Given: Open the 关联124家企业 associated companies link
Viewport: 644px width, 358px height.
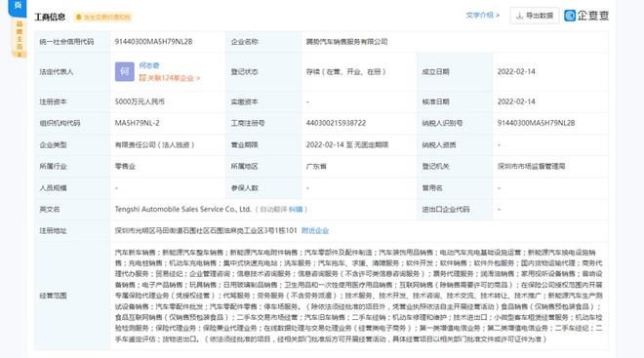Looking at the screenshot, I should 170,78.
